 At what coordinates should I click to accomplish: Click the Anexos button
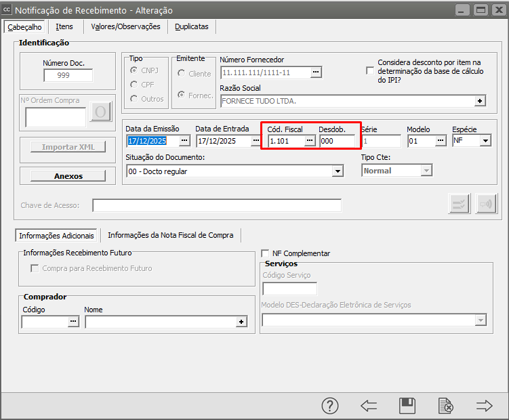pos(68,176)
